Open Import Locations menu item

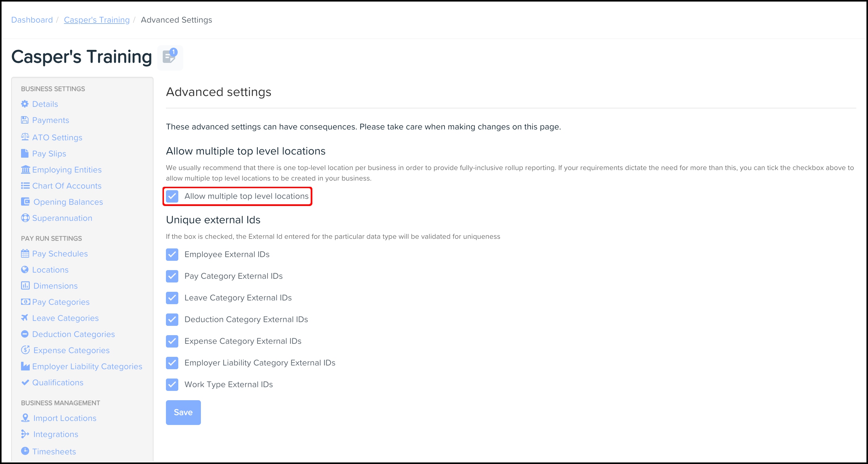coord(65,418)
